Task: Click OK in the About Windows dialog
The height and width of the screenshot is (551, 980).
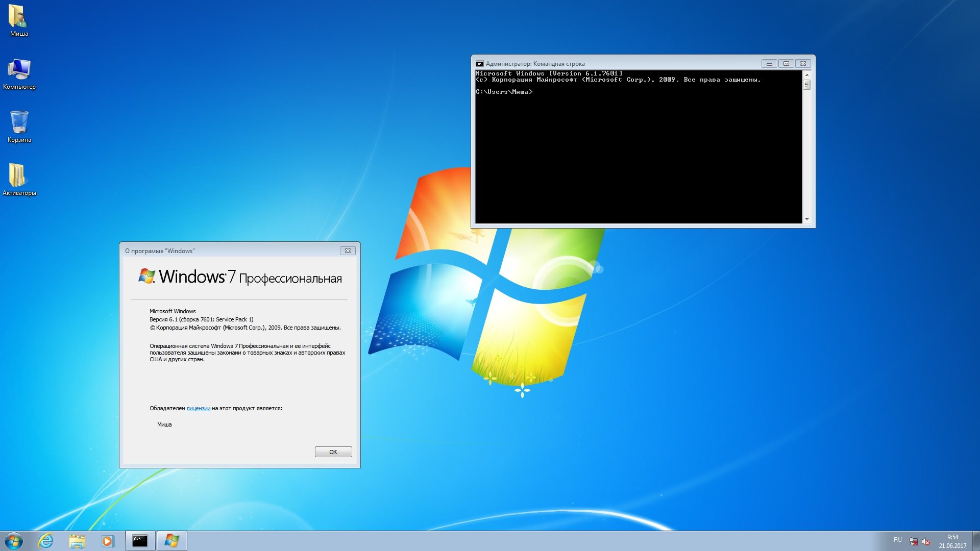Action: pos(333,452)
